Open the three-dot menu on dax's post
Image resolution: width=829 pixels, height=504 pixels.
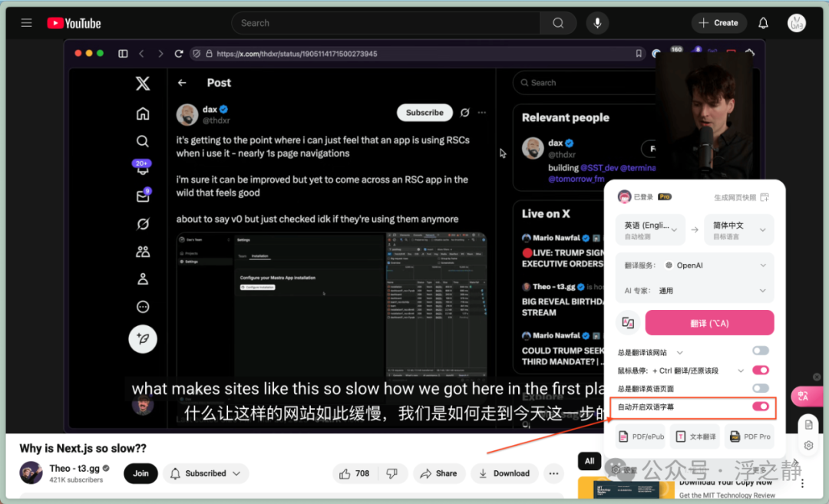click(481, 113)
